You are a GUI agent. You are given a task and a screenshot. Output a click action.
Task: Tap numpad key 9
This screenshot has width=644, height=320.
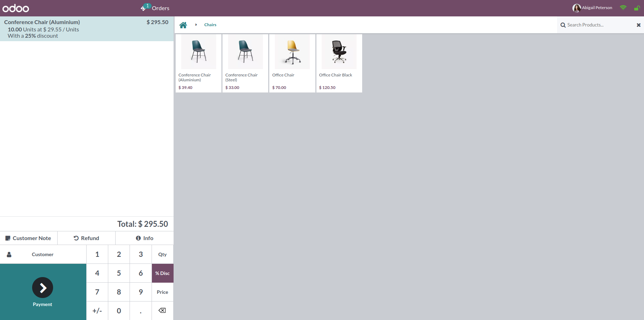(x=141, y=292)
